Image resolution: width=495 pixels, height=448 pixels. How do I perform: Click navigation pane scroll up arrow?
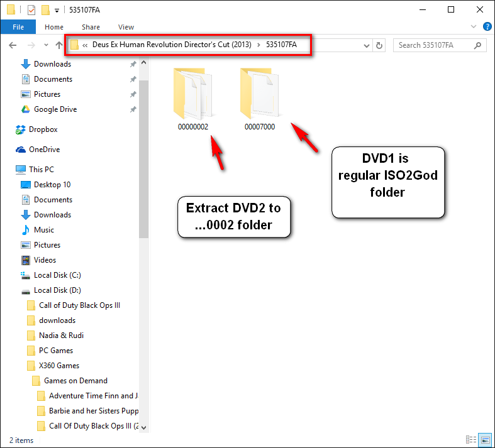click(x=143, y=62)
